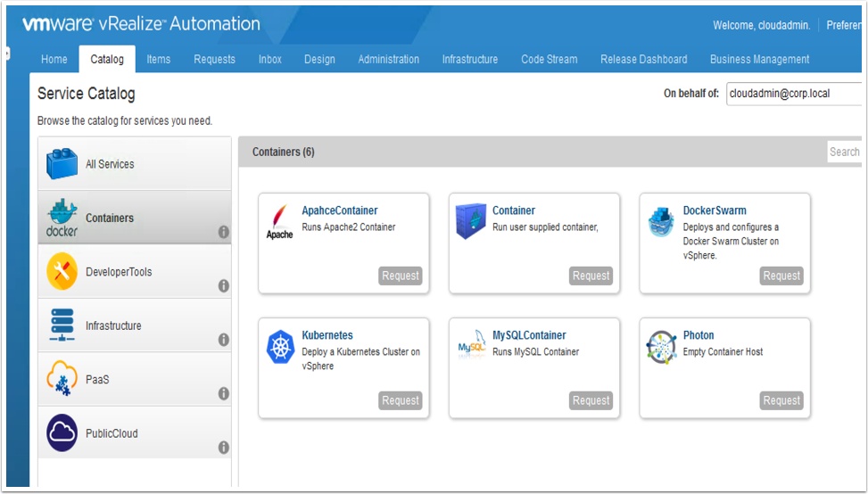Click the All Services blue block icon
Viewport: 868px width, 494px height.
coord(62,164)
